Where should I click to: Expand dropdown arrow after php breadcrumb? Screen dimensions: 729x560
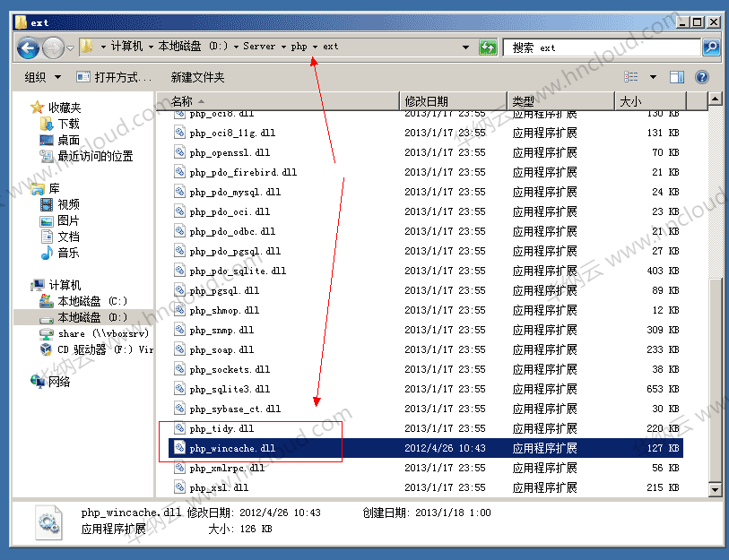click(315, 47)
